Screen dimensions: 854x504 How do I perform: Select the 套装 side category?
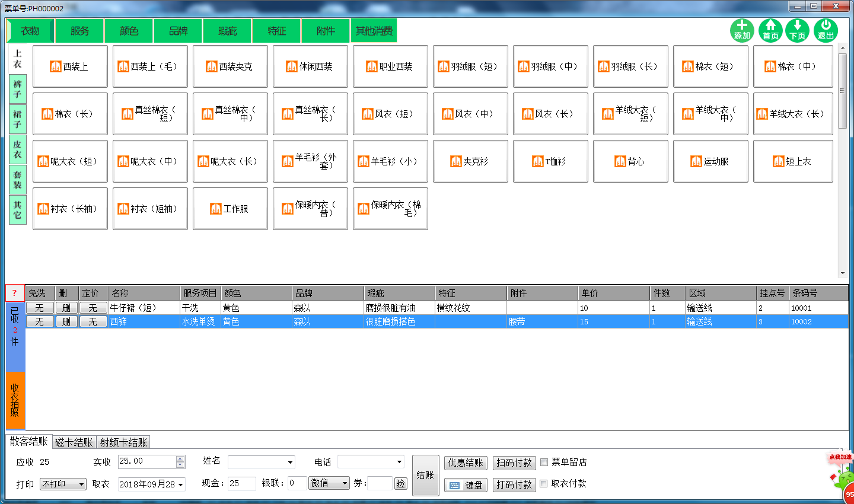[17, 180]
